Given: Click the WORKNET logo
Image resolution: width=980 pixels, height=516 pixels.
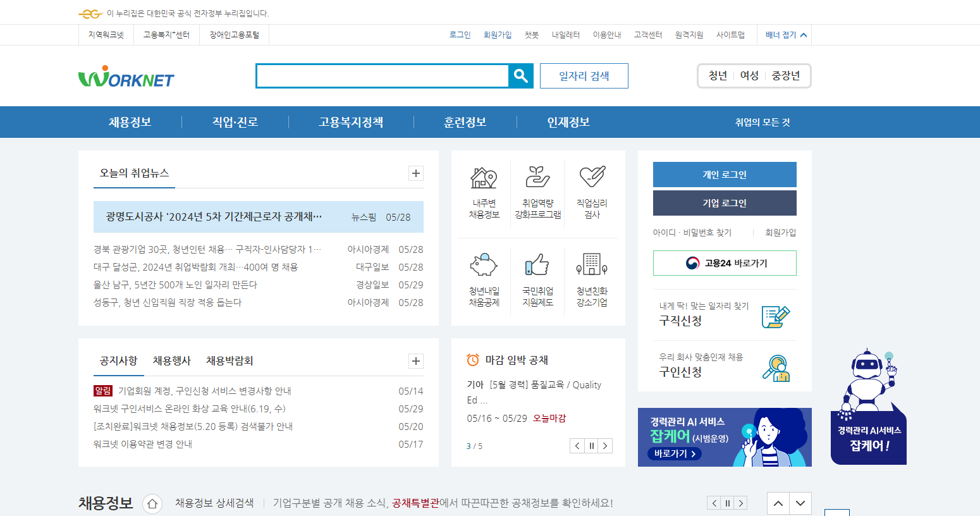Looking at the screenshot, I should [x=126, y=77].
